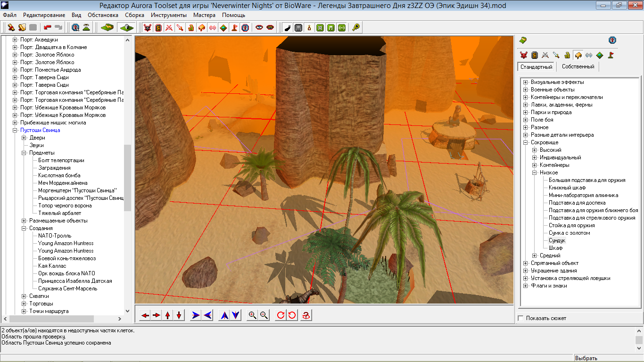Screen dimensions: 644x362
Task: Expand the Флаги и знаки category
Action: click(526, 286)
